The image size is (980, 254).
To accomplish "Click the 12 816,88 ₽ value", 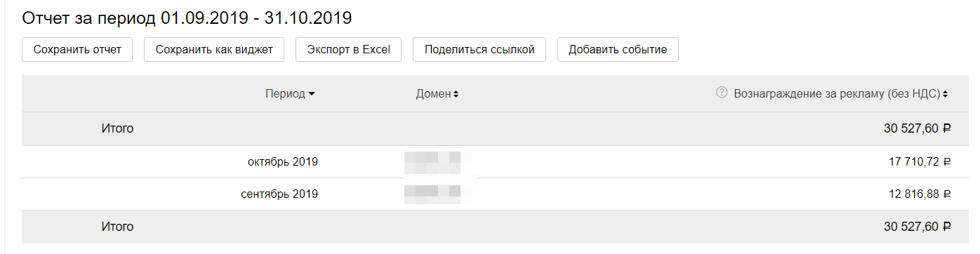I will 920,194.
